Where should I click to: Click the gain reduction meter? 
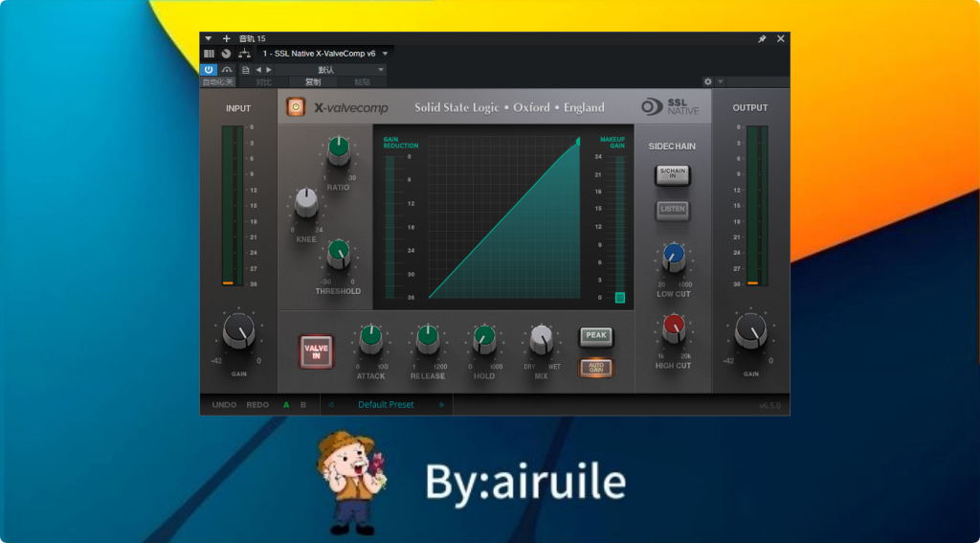[390, 227]
